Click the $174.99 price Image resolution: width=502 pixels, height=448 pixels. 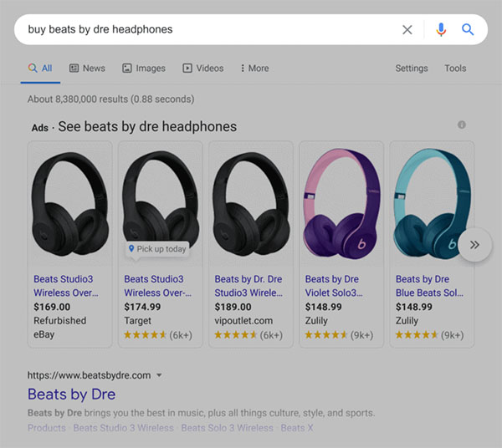142,307
